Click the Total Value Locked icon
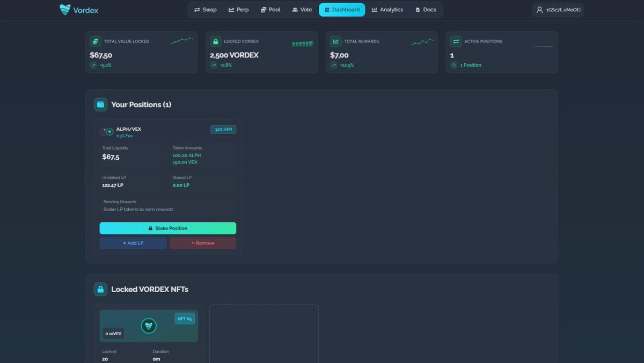 (95, 41)
